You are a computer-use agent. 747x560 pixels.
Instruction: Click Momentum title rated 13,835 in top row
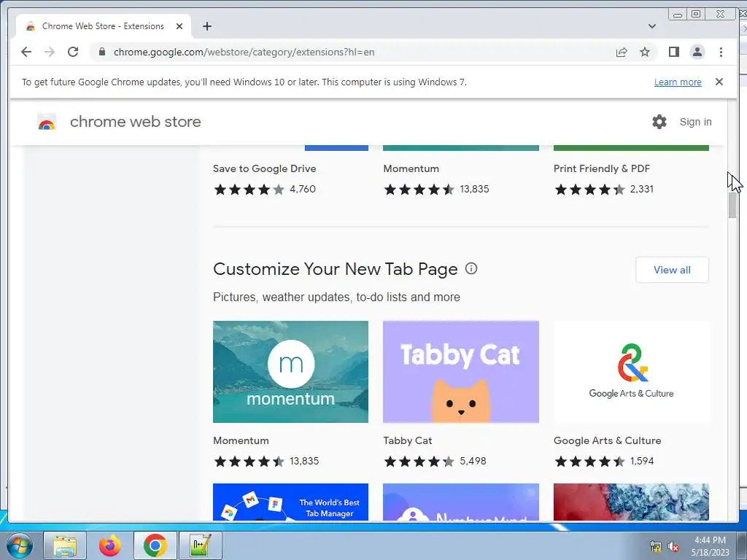(x=411, y=168)
